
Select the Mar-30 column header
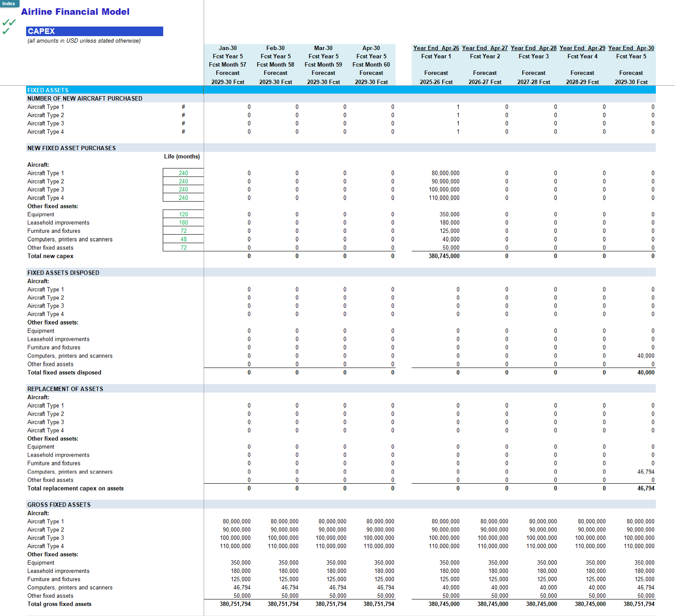[x=323, y=48]
